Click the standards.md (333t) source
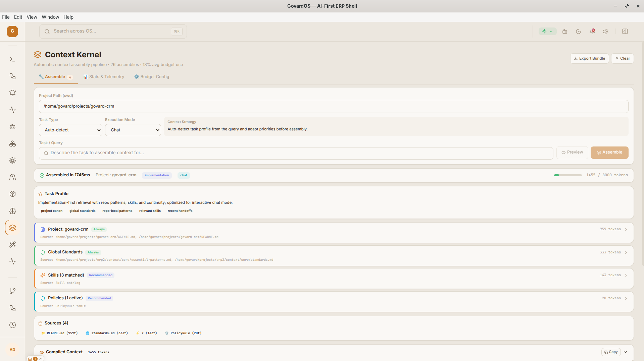Image resolution: width=644 pixels, height=361 pixels. point(107,333)
